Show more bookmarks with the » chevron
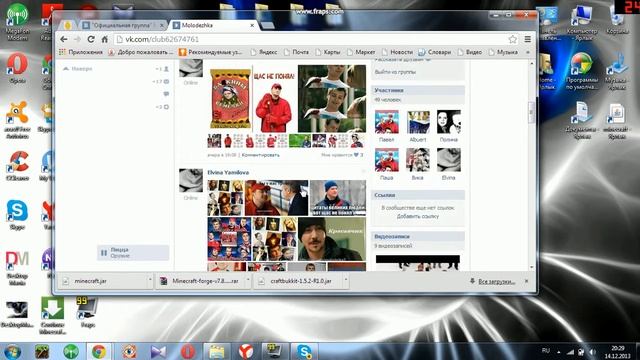Screen dimensions: 640x360 [528, 52]
